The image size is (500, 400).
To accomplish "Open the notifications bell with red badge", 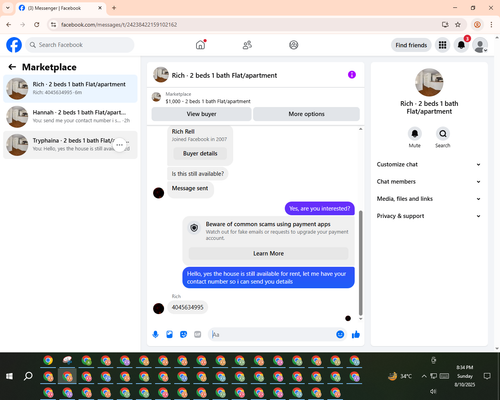I will coord(461,45).
